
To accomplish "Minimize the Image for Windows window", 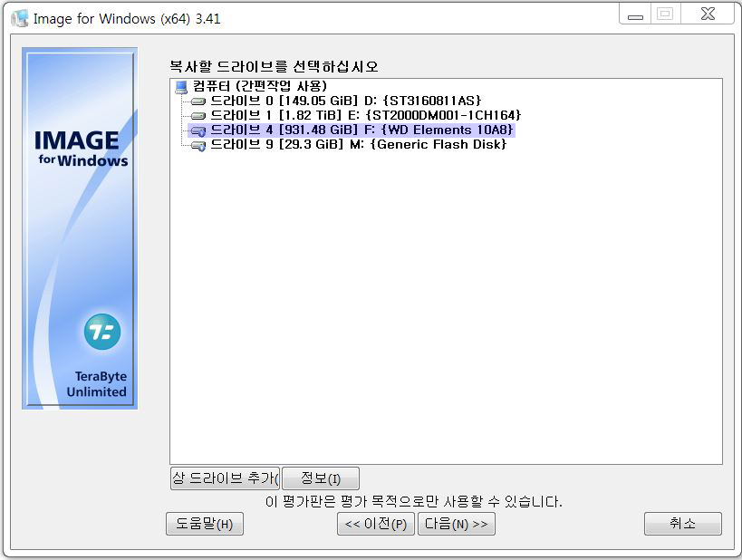I will pos(635,14).
